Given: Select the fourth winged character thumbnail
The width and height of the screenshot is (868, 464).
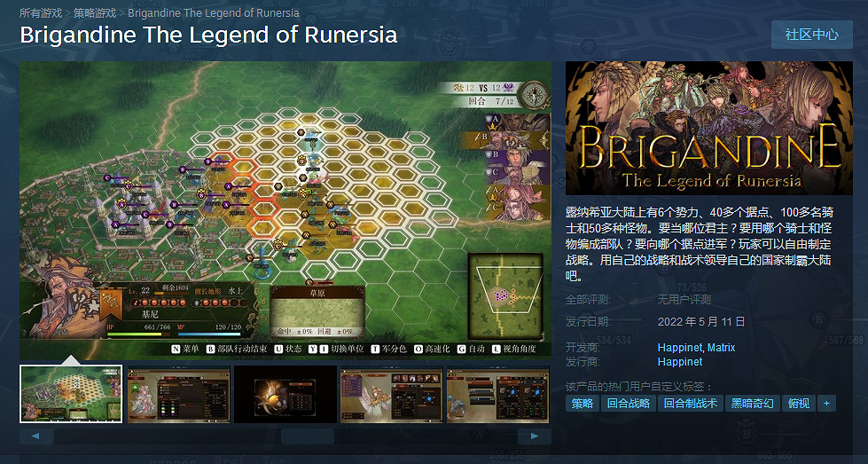Looking at the screenshot, I should (391, 394).
